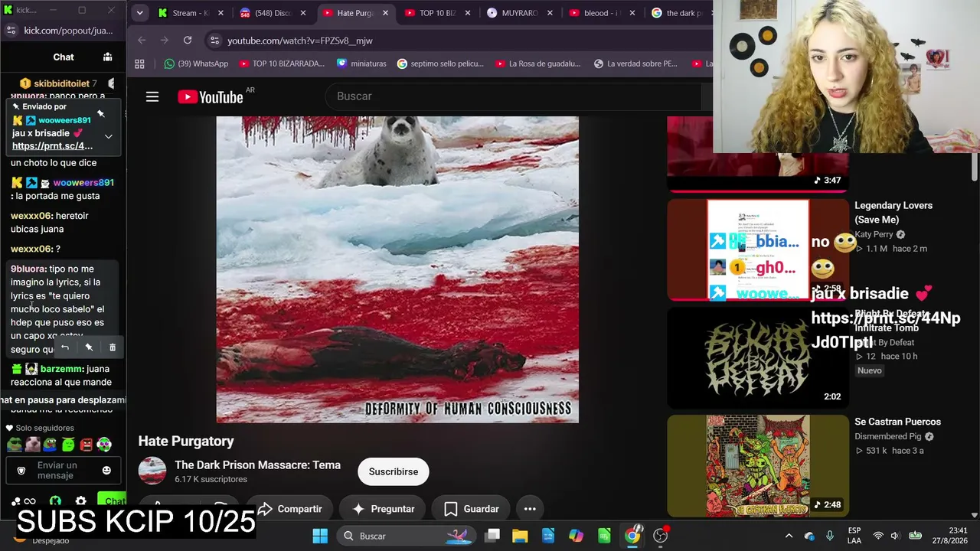Click the Kick chat message input field
Image resolution: width=980 pixels, height=551 pixels.
click(x=64, y=470)
